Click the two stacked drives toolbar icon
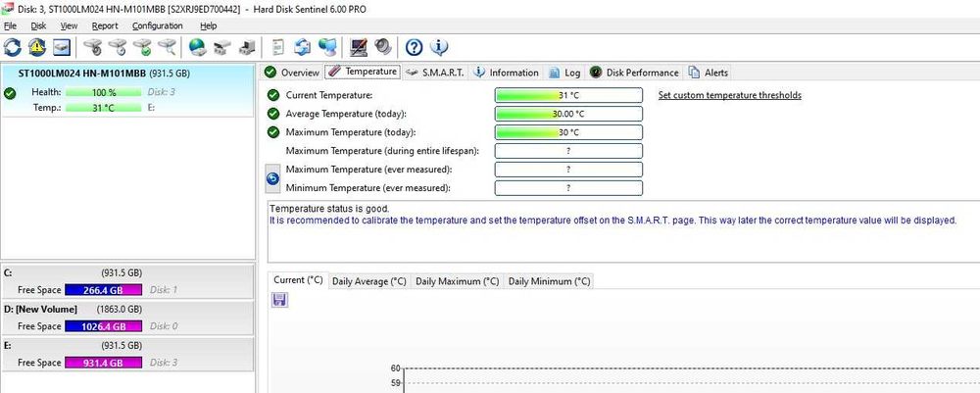The image size is (980, 393). [221, 47]
